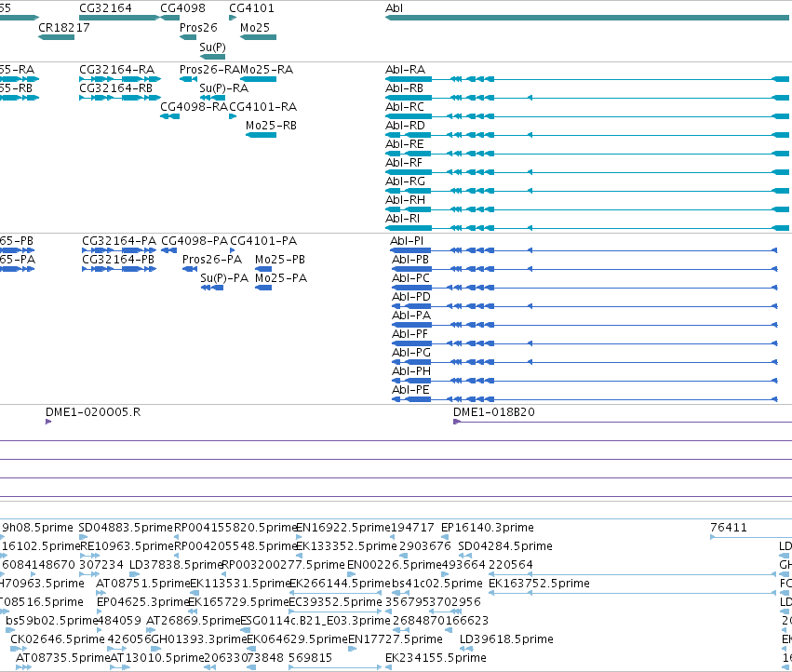Click the CG4101 gene label

(251, 8)
